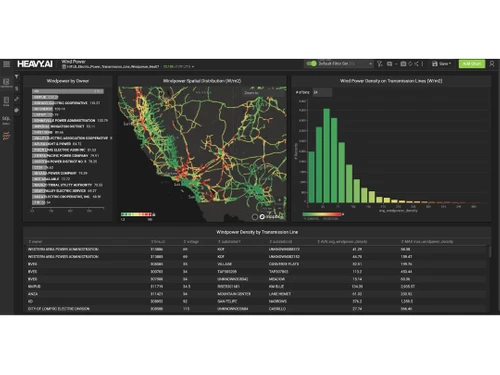500x375 pixels.
Task: Click the share icon in top toolbar
Action: pos(416,64)
